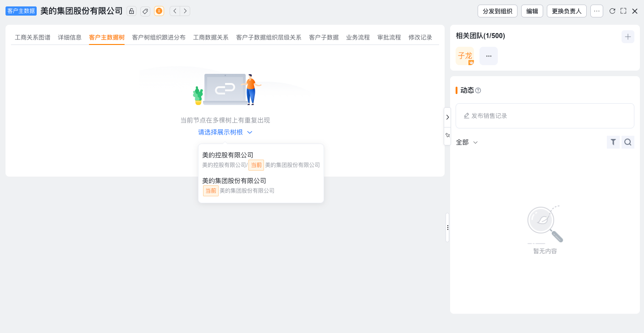This screenshot has height=333, width=644.
Task: Refresh the page with reload icon
Action: [x=612, y=11]
